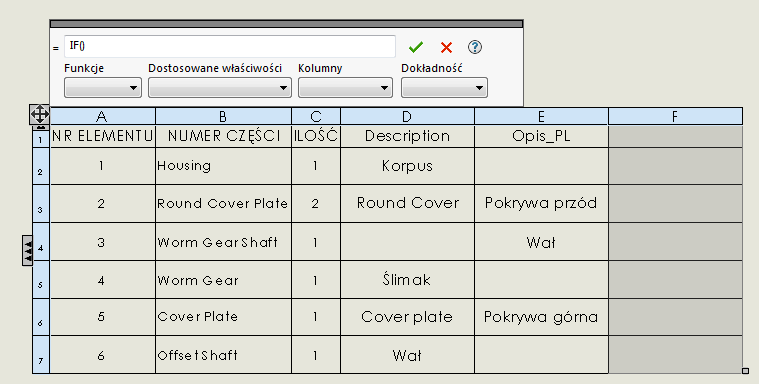Click into the IF() equation field
This screenshot has width=759, height=384.
[x=229, y=46]
